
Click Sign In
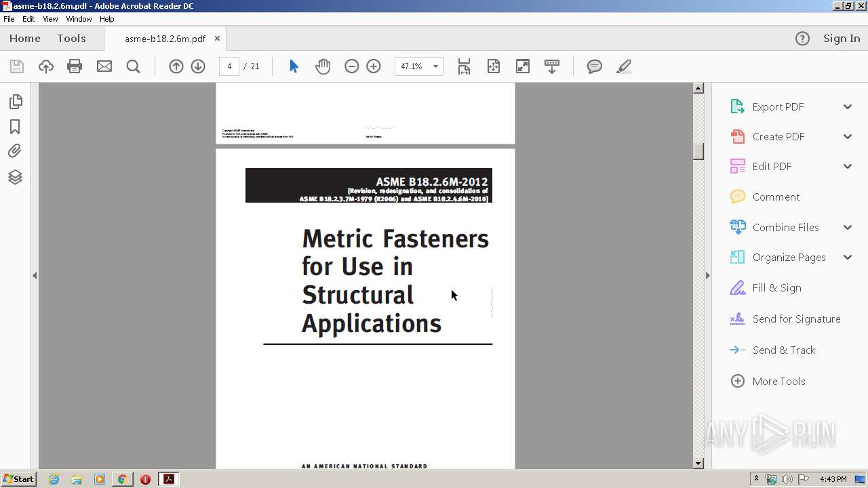click(x=842, y=39)
